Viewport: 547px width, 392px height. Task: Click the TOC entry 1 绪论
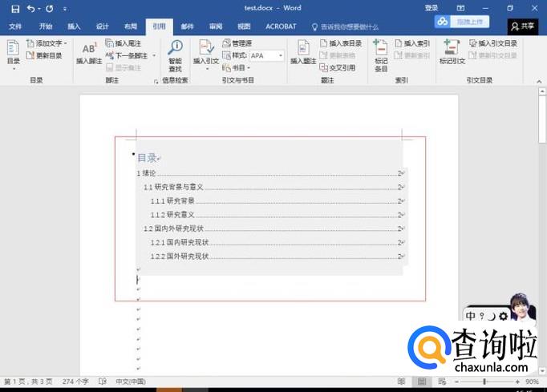pyautogui.click(x=270, y=173)
